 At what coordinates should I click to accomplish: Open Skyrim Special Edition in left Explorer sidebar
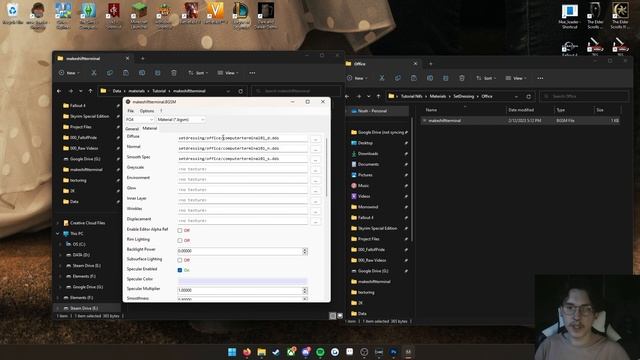[89, 116]
